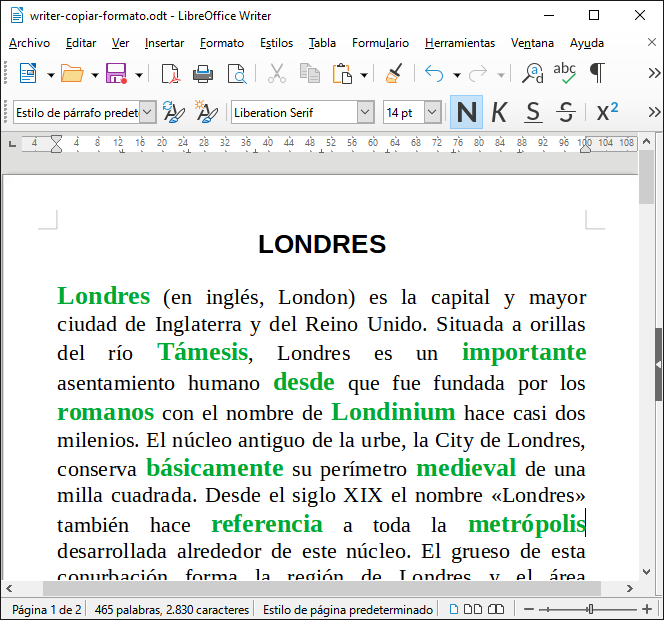Toggle bold (N) formatting

point(467,112)
